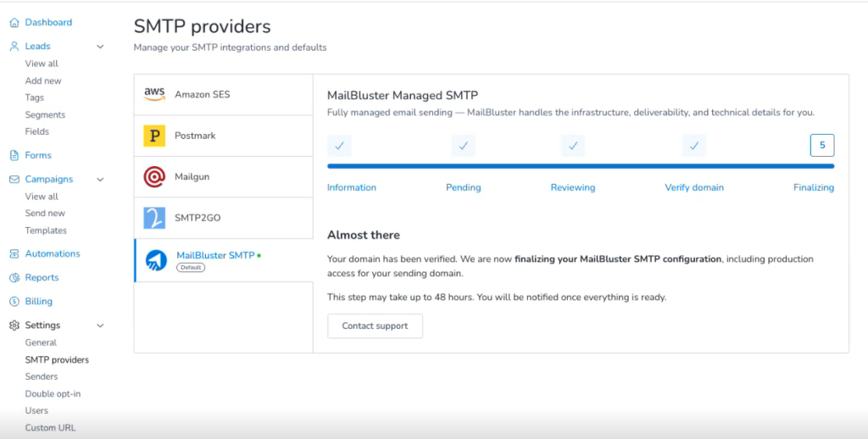Click the Reports pie chart icon
The width and height of the screenshot is (868, 439).
tap(14, 278)
